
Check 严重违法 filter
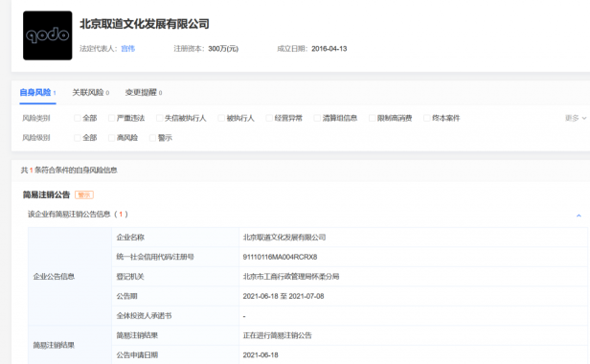pyautogui.click(x=111, y=118)
